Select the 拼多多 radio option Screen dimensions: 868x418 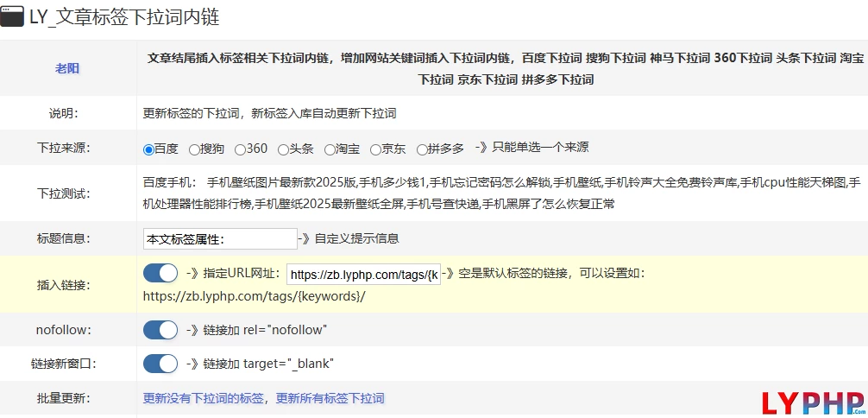(422, 149)
